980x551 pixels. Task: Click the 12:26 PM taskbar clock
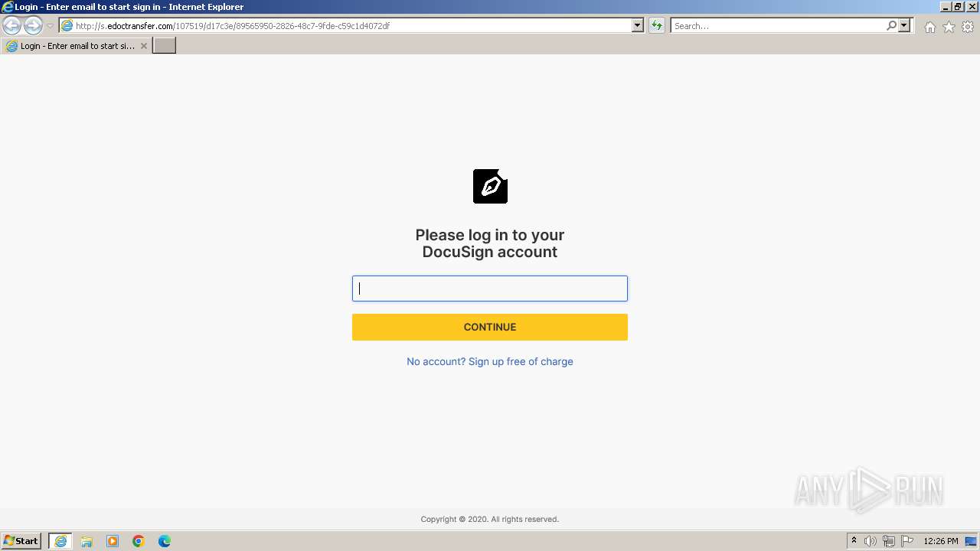point(941,541)
